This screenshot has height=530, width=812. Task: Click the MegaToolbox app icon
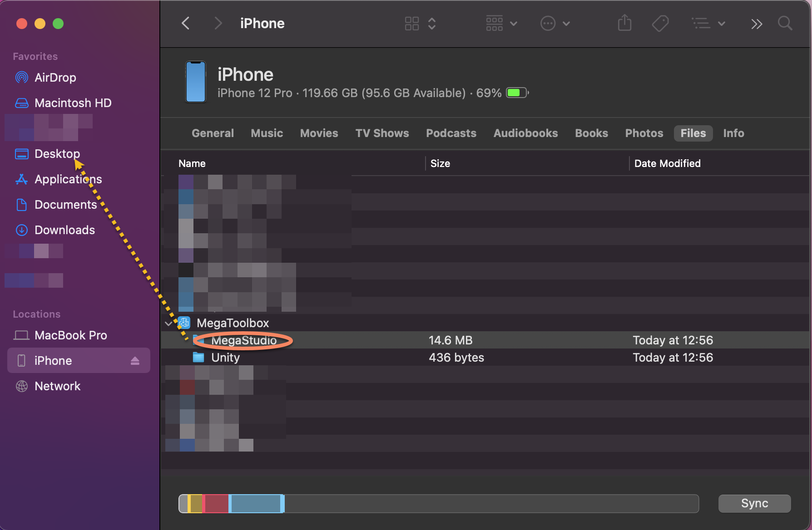click(184, 323)
